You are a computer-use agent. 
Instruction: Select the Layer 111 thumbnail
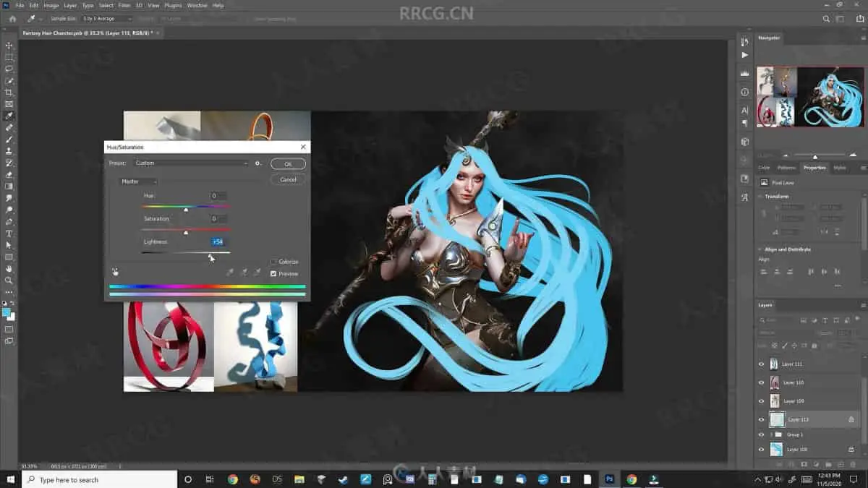[x=774, y=364]
